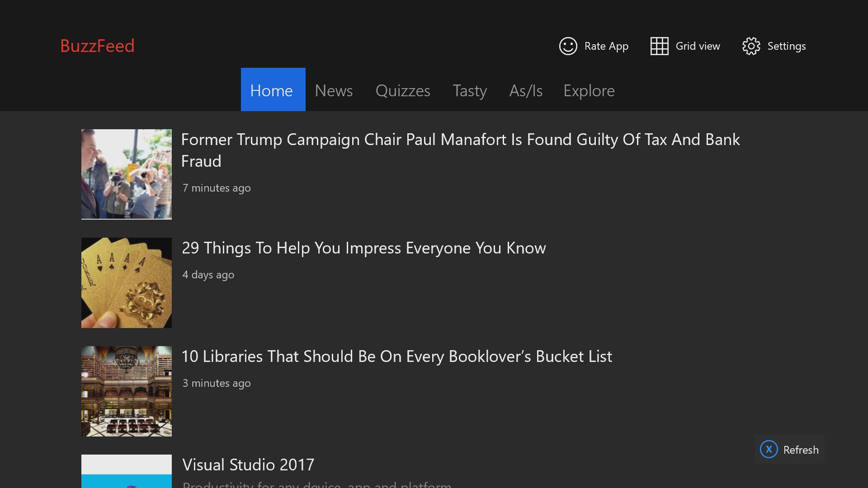Click the Grid view icon
This screenshot has width=868, height=488.
pyautogui.click(x=659, y=46)
